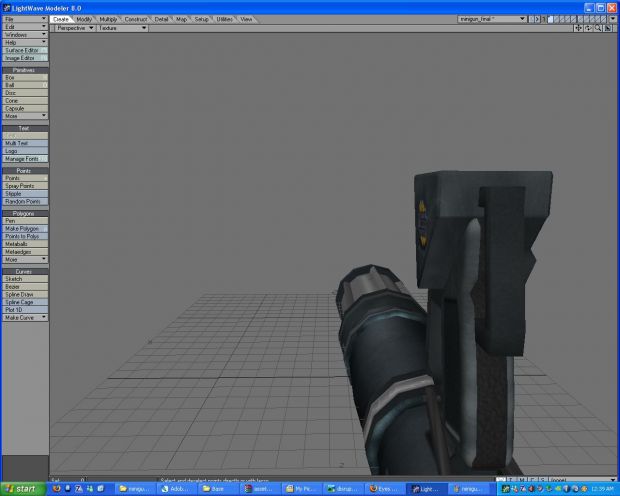Select the Spray Points tool
Image resolution: width=620 pixels, height=496 pixels.
tap(25, 186)
